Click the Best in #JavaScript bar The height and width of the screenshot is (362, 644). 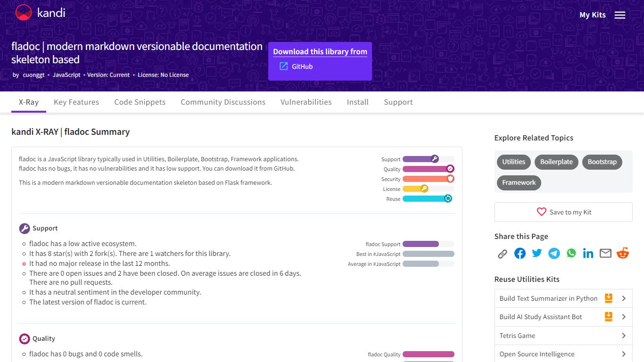click(x=429, y=254)
